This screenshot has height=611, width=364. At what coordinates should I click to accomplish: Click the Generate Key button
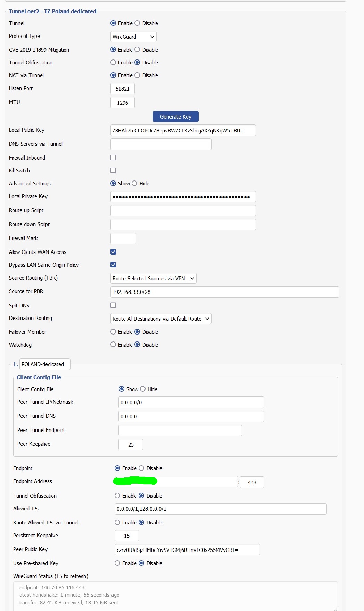175,117
